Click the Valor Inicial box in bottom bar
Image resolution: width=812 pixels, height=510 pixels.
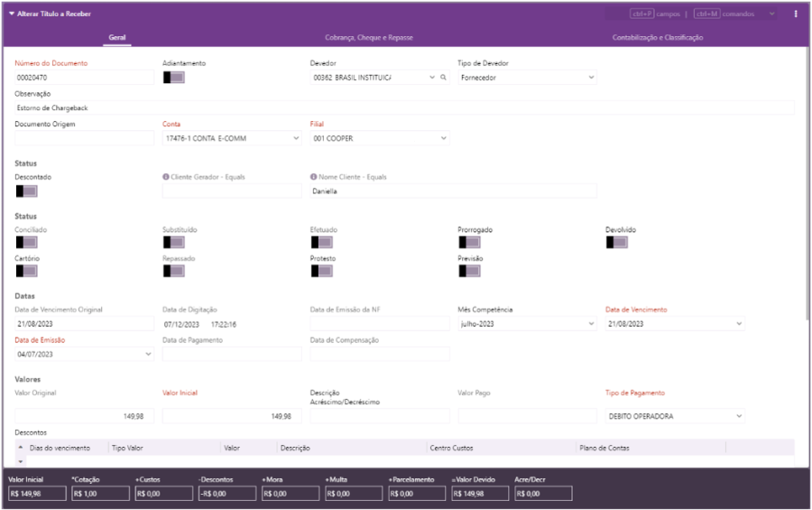click(37, 494)
